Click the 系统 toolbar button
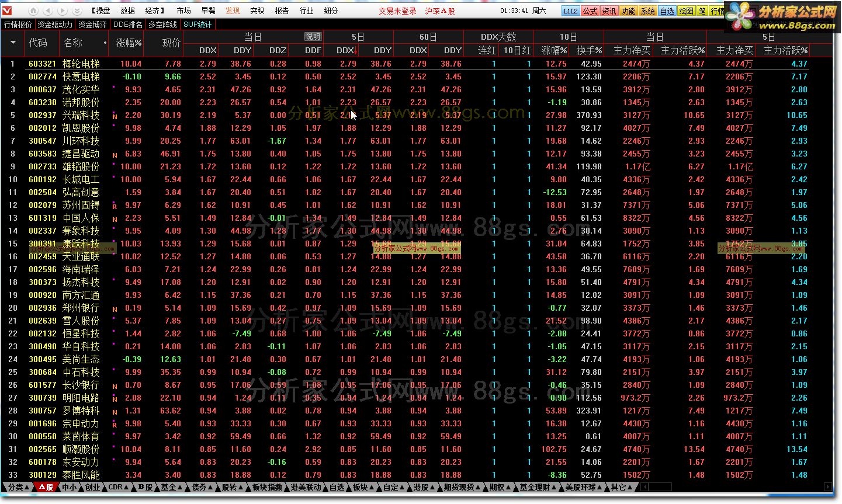Screen dimensions: 842x504 [648, 11]
